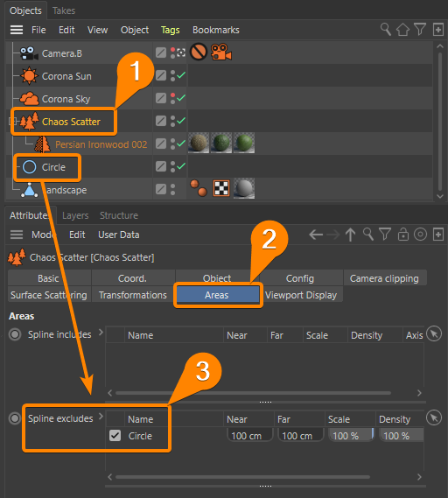The width and height of the screenshot is (448, 498).
Task: Switch to the Layers tab
Action: [x=75, y=215]
